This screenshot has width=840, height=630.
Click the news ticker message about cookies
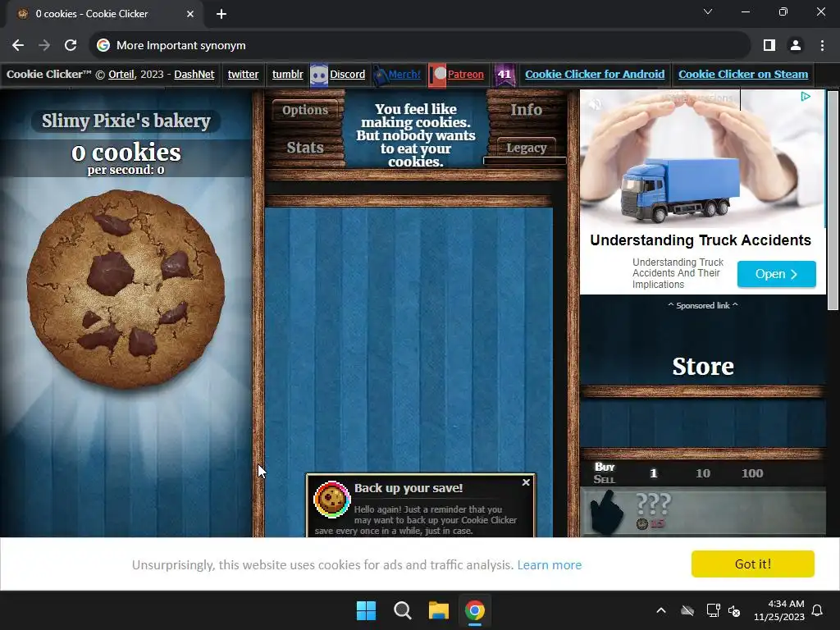416,135
